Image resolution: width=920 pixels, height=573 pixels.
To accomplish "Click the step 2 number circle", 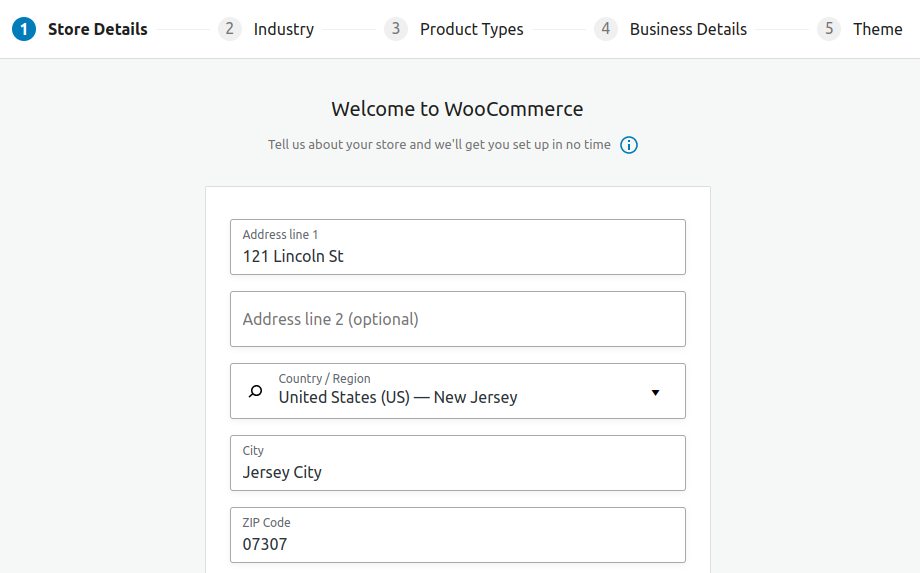I will [229, 29].
